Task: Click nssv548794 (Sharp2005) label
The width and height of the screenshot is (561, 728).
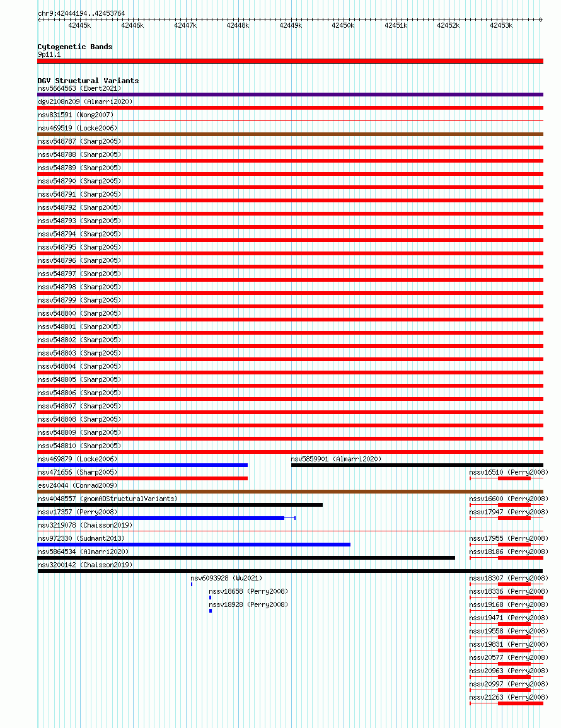Action: pos(79,234)
